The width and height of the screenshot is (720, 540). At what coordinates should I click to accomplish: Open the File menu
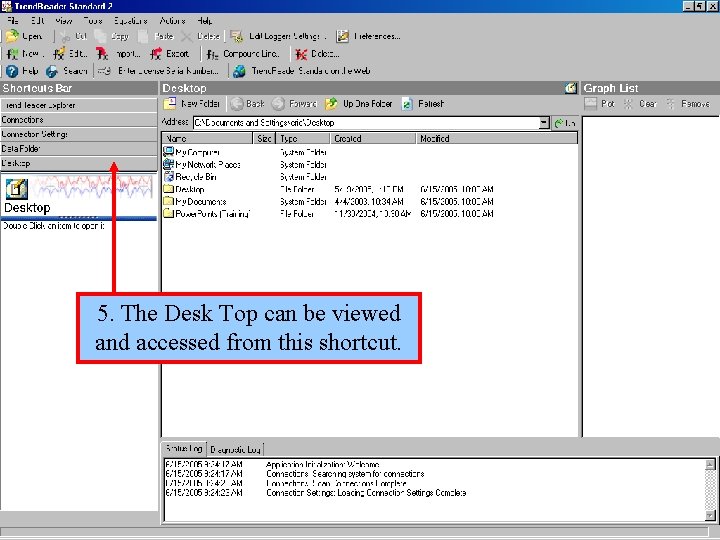point(13,21)
